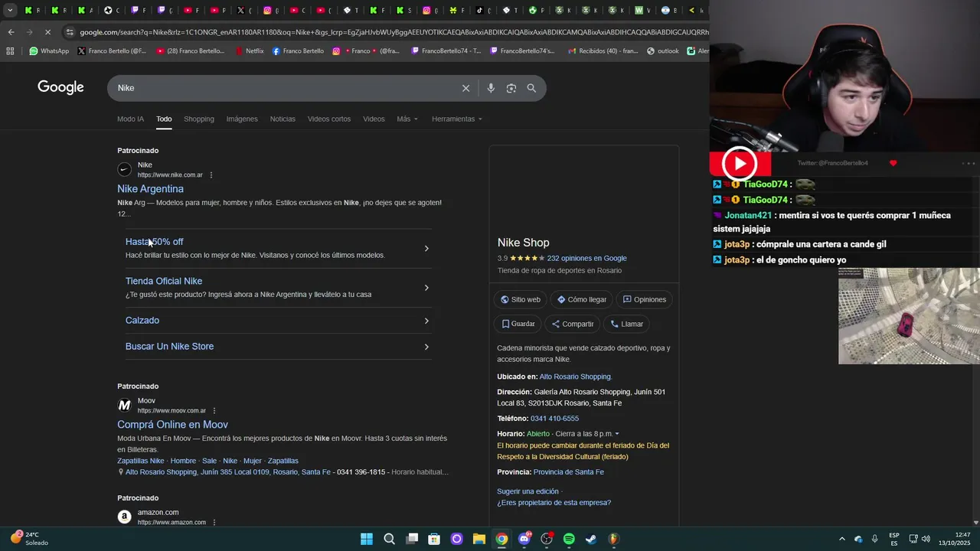The width and height of the screenshot is (980, 551).
Task: Select the Videos results tab
Action: (x=374, y=119)
